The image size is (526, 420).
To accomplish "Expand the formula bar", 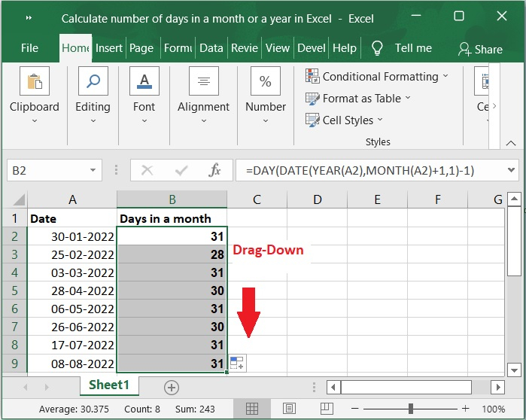I will (512, 171).
